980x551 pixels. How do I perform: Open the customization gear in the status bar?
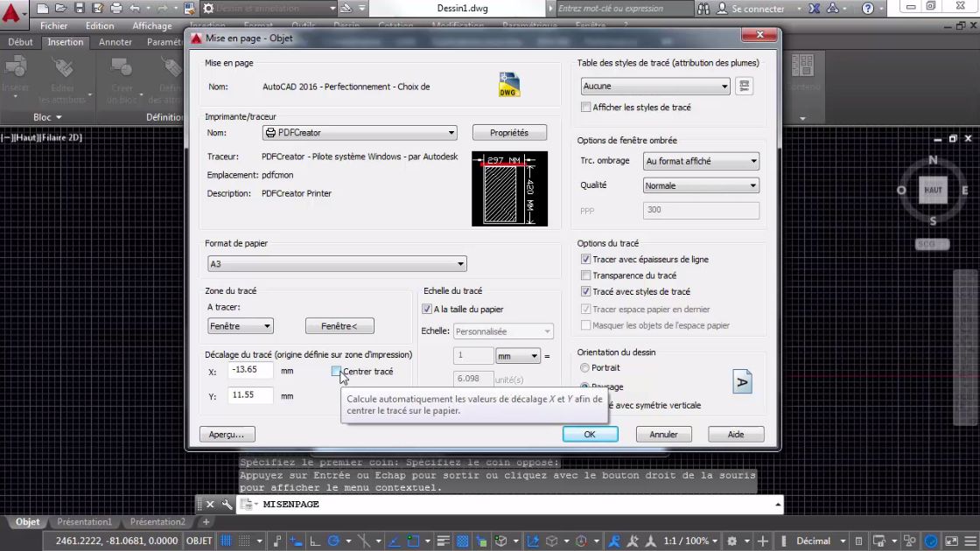click(x=970, y=541)
